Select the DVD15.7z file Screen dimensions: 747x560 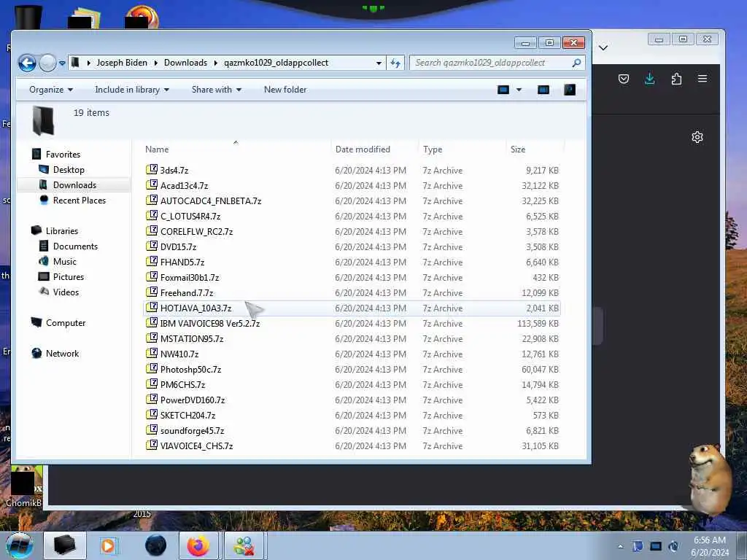[178, 246]
